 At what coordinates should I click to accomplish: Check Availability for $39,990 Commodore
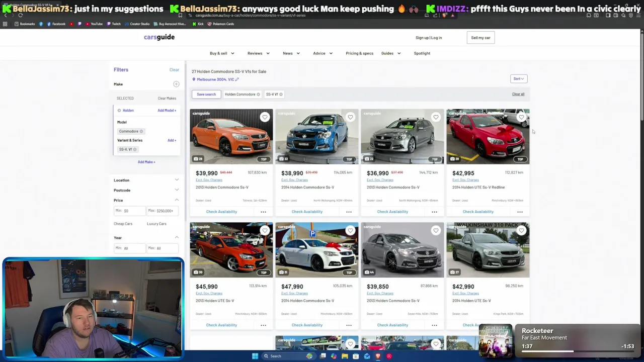tap(221, 212)
